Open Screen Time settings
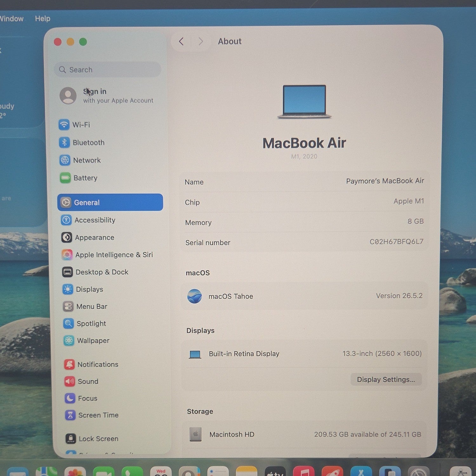This screenshot has height=476, width=476. pos(92,415)
